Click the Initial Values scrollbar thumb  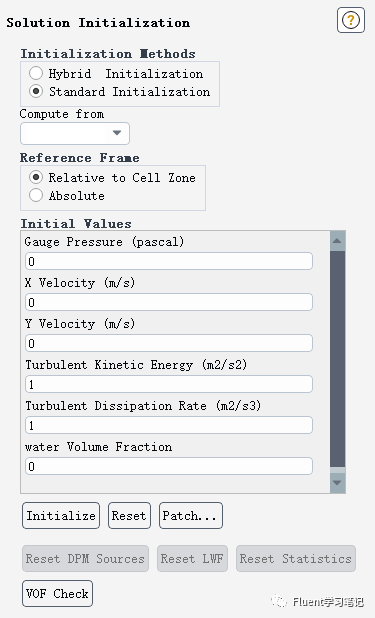pos(337,359)
